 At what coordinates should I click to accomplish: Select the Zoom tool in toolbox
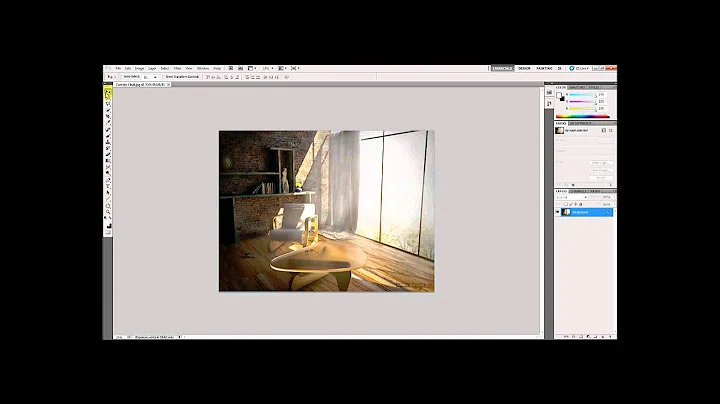coord(108,212)
